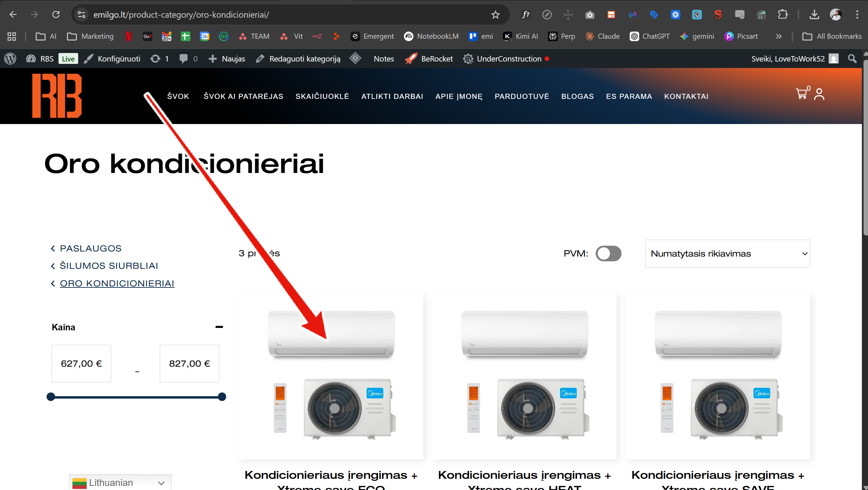Expand the Lithuanian language selector

point(120,483)
